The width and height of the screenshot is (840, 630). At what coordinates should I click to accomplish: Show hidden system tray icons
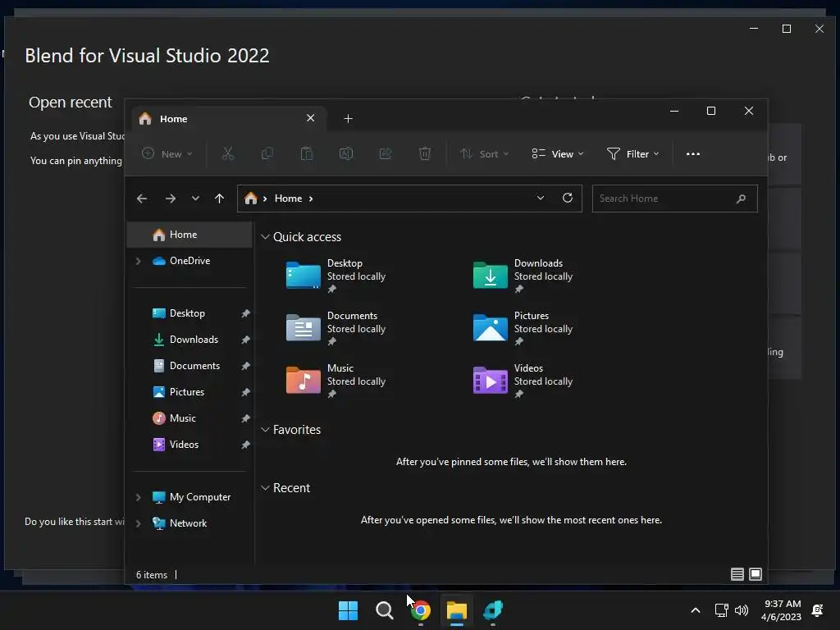pos(696,610)
